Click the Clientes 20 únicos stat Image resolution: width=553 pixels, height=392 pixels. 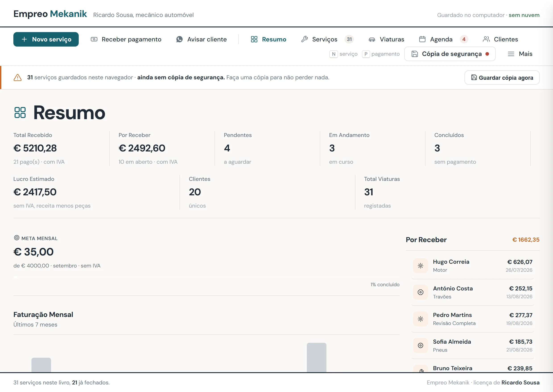[x=267, y=192]
